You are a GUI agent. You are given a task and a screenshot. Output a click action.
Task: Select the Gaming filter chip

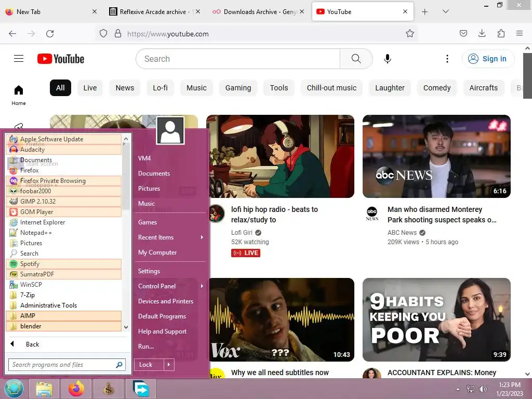click(238, 88)
